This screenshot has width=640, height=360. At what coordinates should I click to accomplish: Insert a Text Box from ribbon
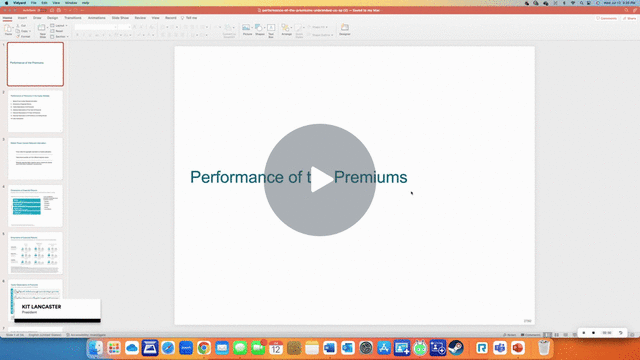coord(271,31)
